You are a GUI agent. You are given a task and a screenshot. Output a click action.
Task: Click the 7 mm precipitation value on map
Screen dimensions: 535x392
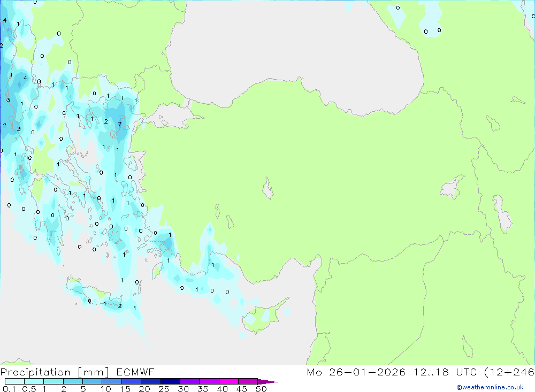point(120,124)
